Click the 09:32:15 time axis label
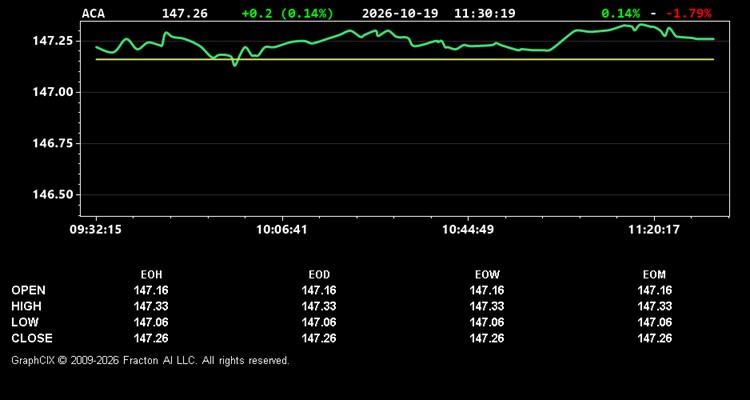This screenshot has height=400, width=750. pos(96,230)
